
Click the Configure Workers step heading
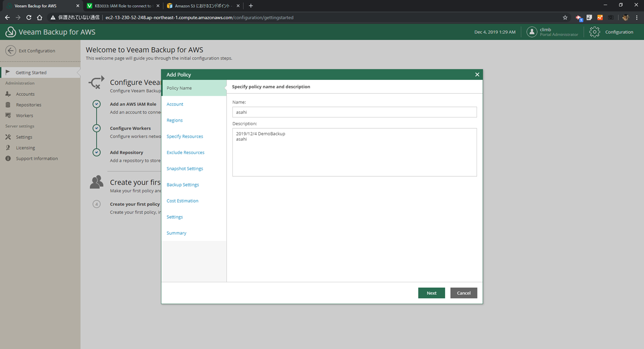point(130,128)
